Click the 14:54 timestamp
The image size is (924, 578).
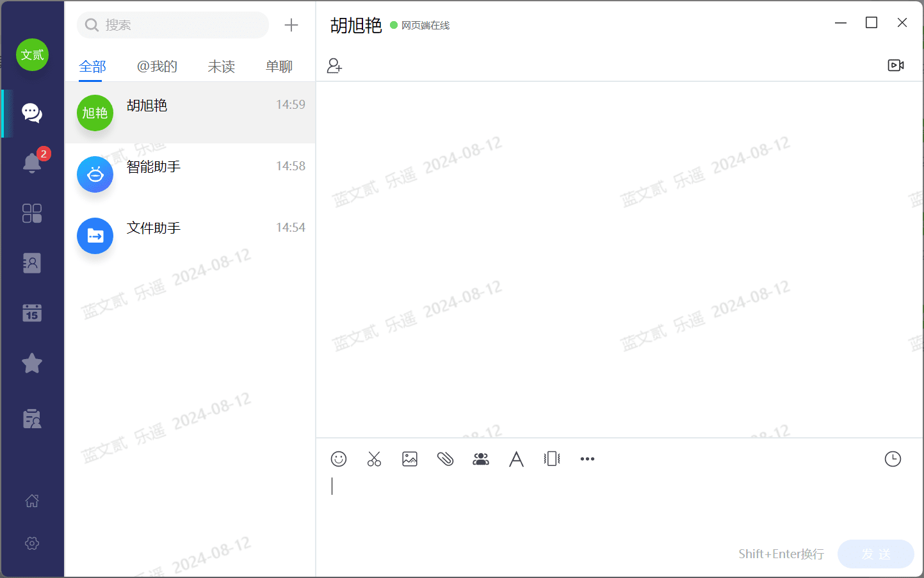click(x=291, y=227)
